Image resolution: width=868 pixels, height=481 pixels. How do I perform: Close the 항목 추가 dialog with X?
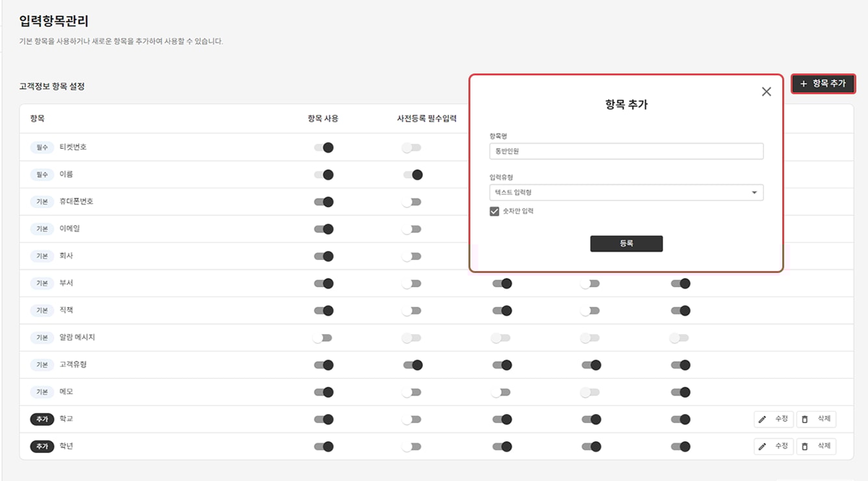[x=767, y=92]
